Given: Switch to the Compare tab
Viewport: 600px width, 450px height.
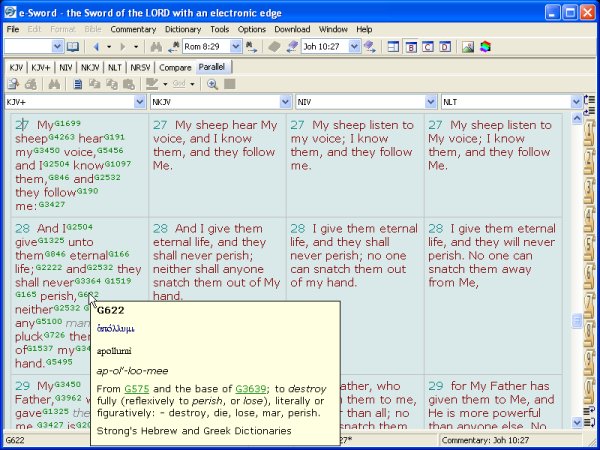Looking at the screenshot, I should pos(175,67).
